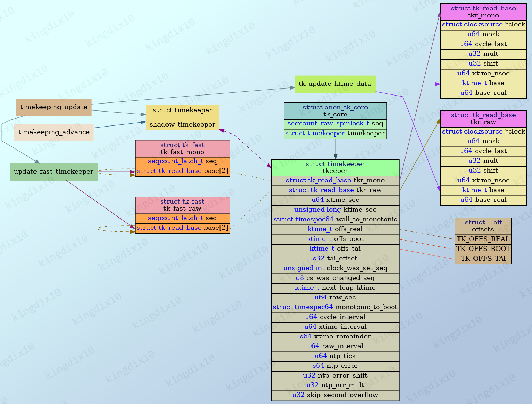Click the shadow_timekeeper struct node
Viewport: 532px width, 404px height.
(183, 117)
